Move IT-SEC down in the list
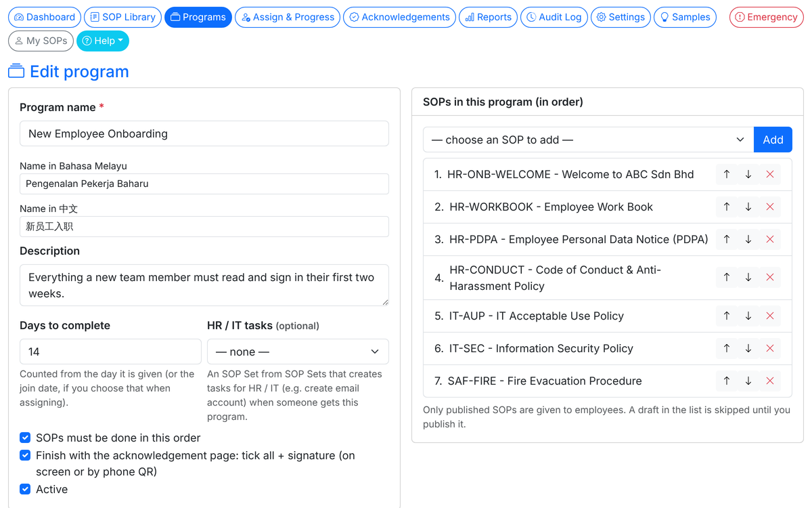 [x=748, y=349]
